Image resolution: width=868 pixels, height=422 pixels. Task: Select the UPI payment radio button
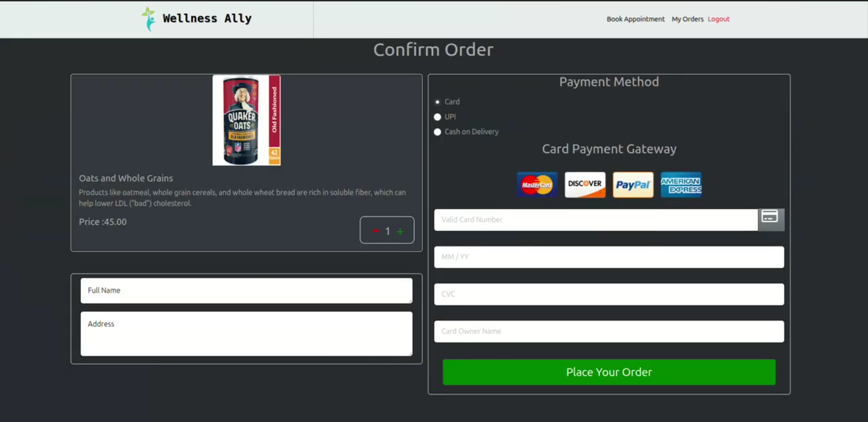point(437,117)
